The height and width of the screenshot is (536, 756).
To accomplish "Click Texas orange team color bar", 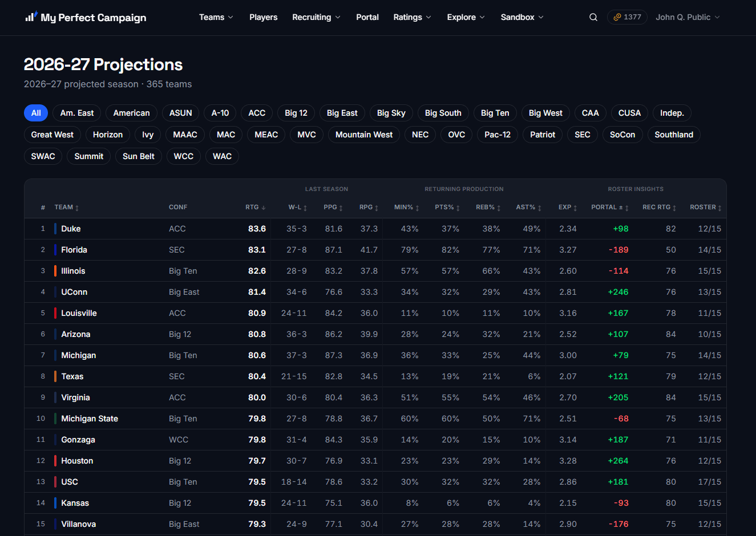I will [x=55, y=376].
